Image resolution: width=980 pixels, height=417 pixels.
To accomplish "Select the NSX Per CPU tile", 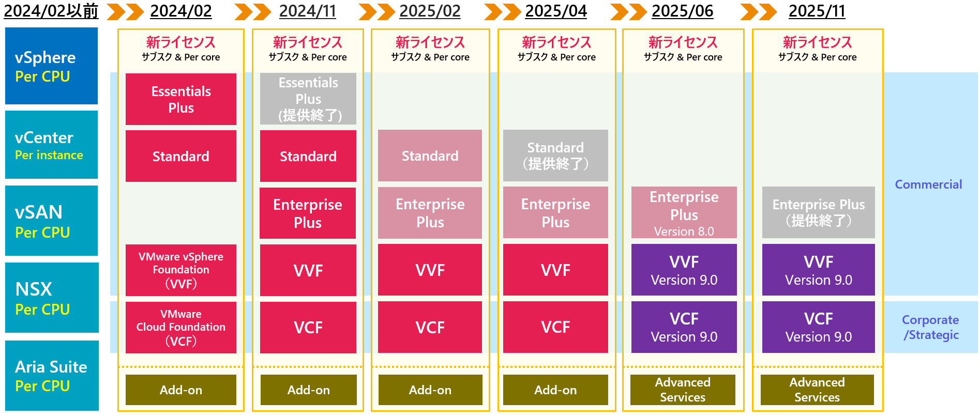I will click(x=51, y=298).
